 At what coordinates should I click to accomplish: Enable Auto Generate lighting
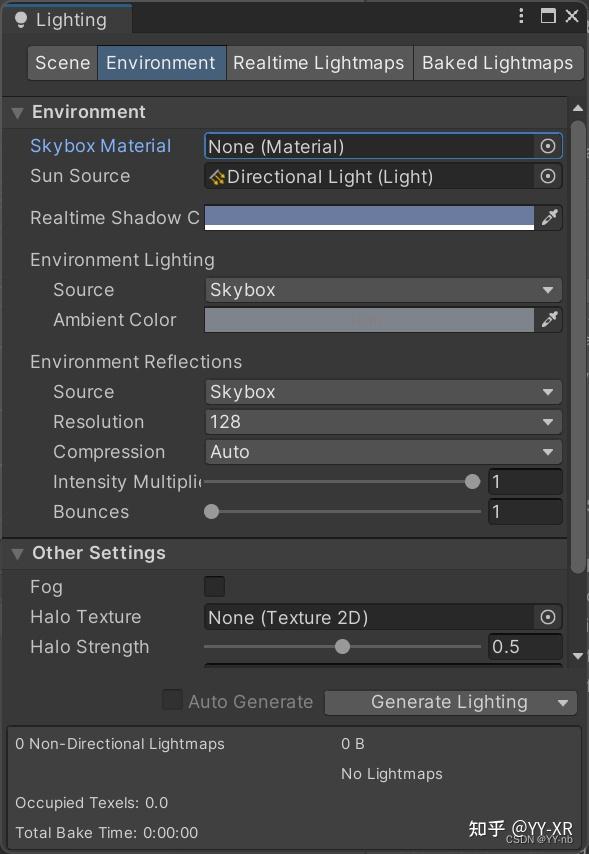(172, 701)
